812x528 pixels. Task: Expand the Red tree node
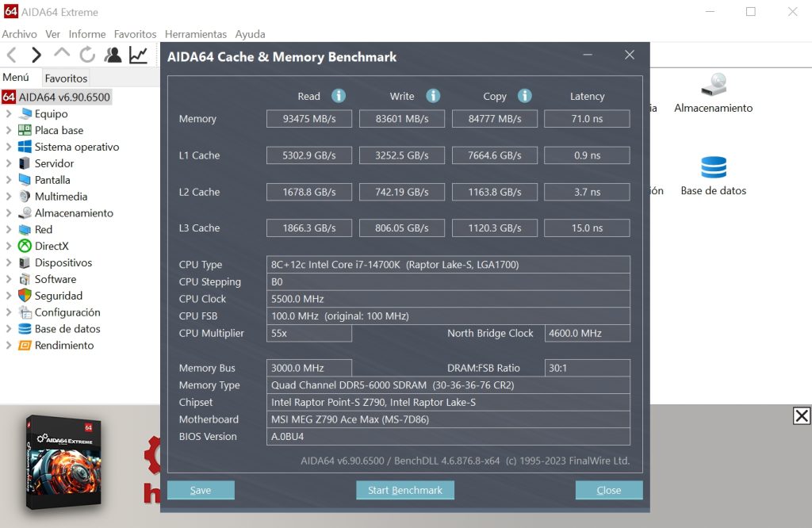(x=8, y=229)
